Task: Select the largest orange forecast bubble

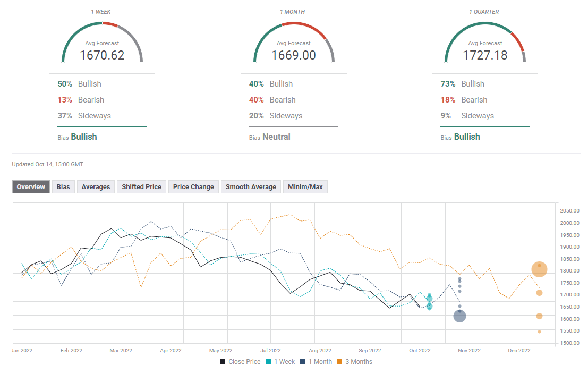Action: click(x=539, y=269)
